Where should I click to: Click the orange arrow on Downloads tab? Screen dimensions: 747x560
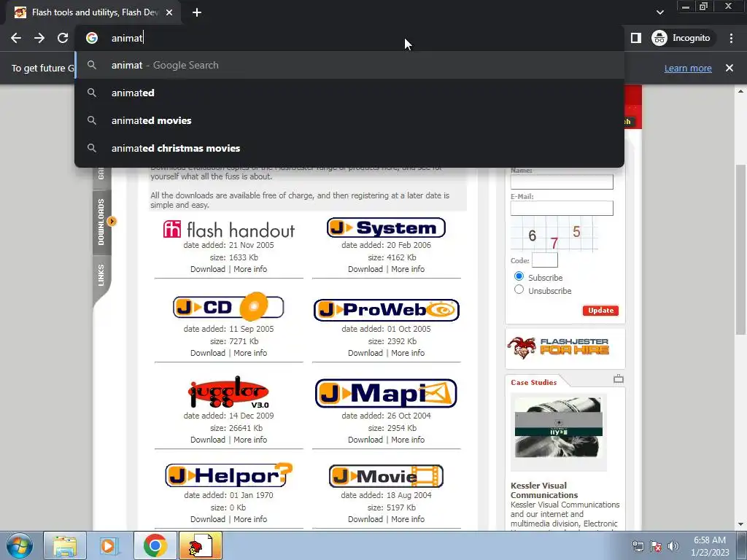[x=112, y=221]
